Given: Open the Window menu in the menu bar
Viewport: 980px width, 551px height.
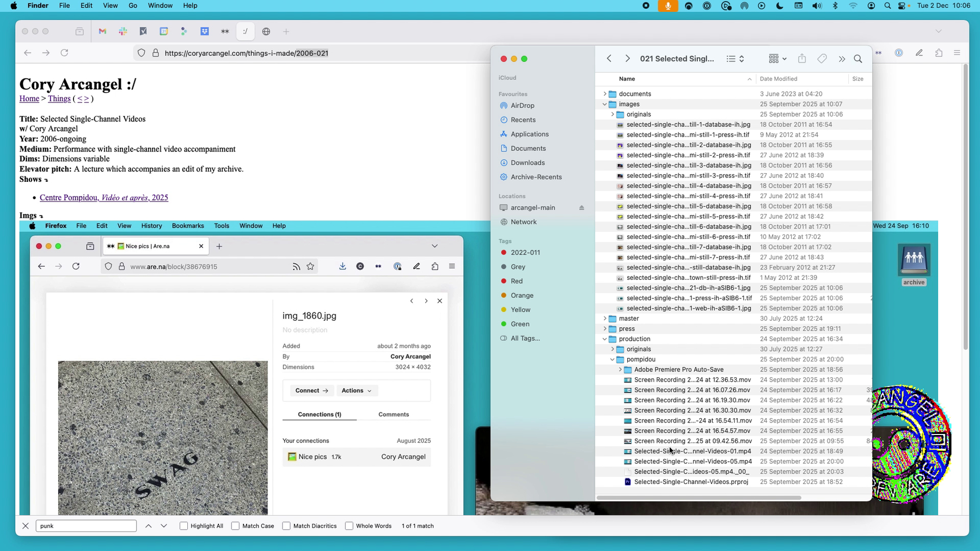Looking at the screenshot, I should click(x=160, y=5).
